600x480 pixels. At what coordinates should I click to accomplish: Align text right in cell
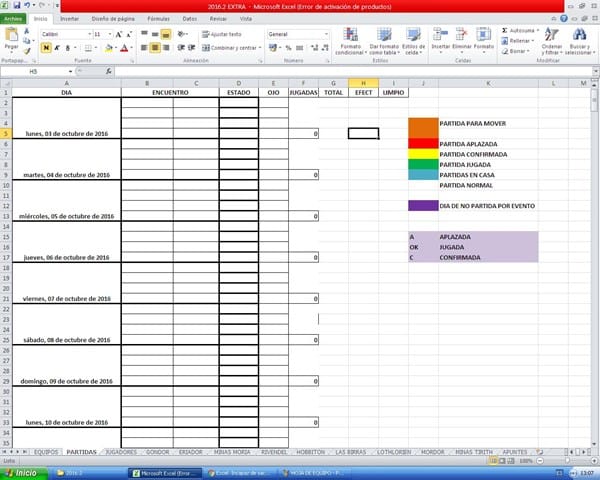tap(166, 47)
